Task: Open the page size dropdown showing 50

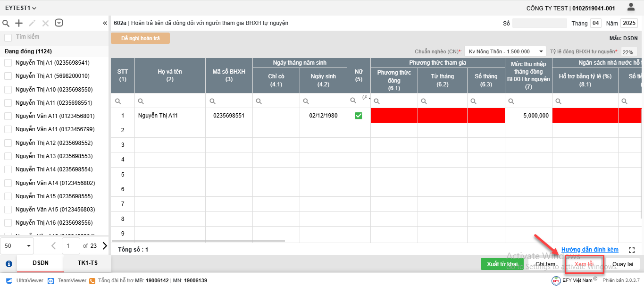Action: pos(17,246)
